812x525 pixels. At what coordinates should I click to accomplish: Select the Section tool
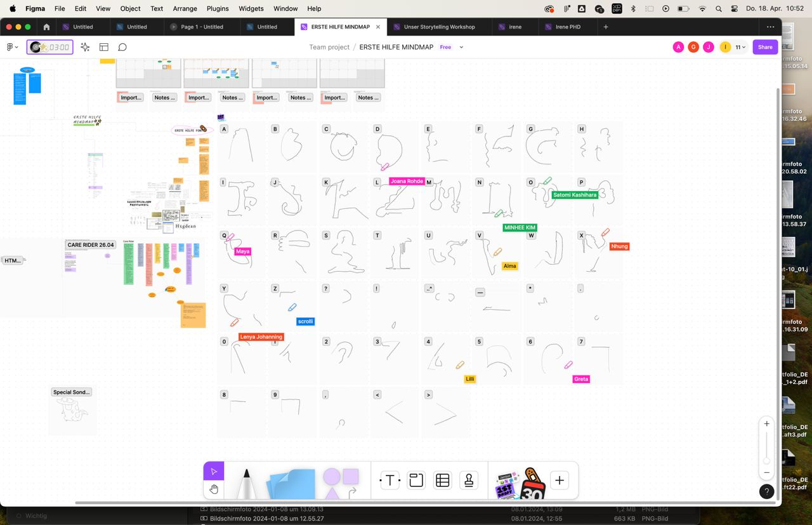click(416, 481)
